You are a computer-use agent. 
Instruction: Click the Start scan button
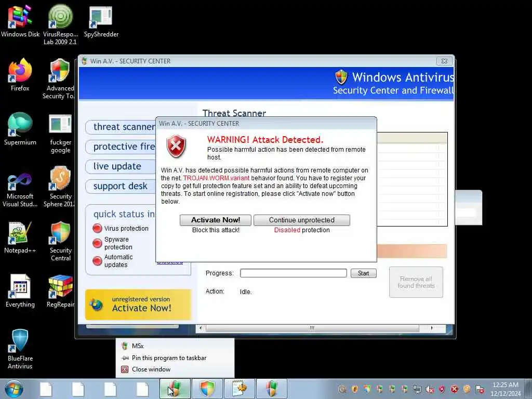tap(363, 273)
